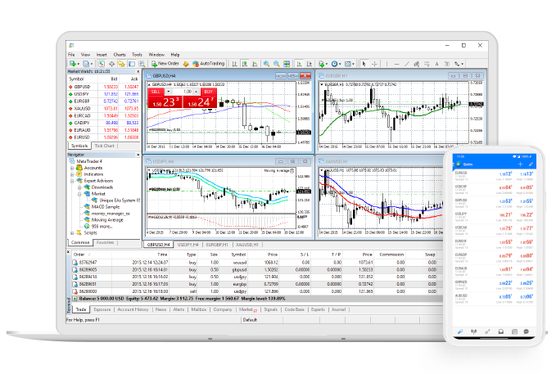Open MetaEditor via the yellow diamond icon

point(186,64)
